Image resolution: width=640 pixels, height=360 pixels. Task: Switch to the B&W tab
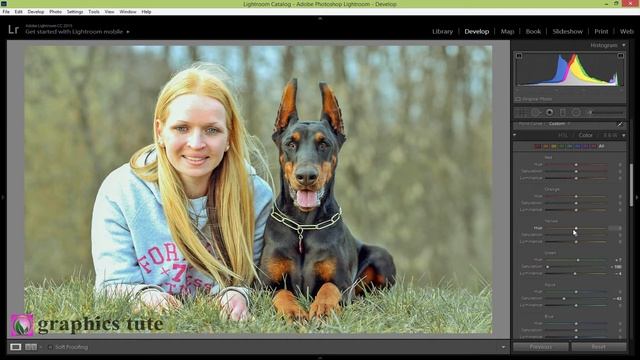610,135
